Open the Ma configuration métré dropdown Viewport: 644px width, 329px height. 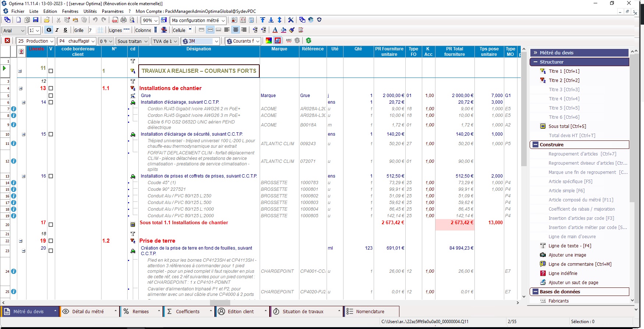[x=223, y=21]
